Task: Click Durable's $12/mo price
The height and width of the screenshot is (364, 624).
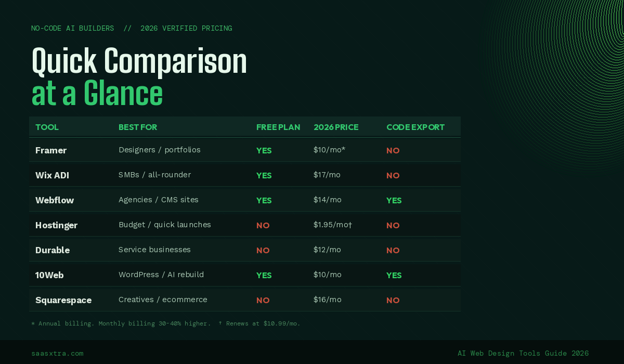Action: (327, 250)
